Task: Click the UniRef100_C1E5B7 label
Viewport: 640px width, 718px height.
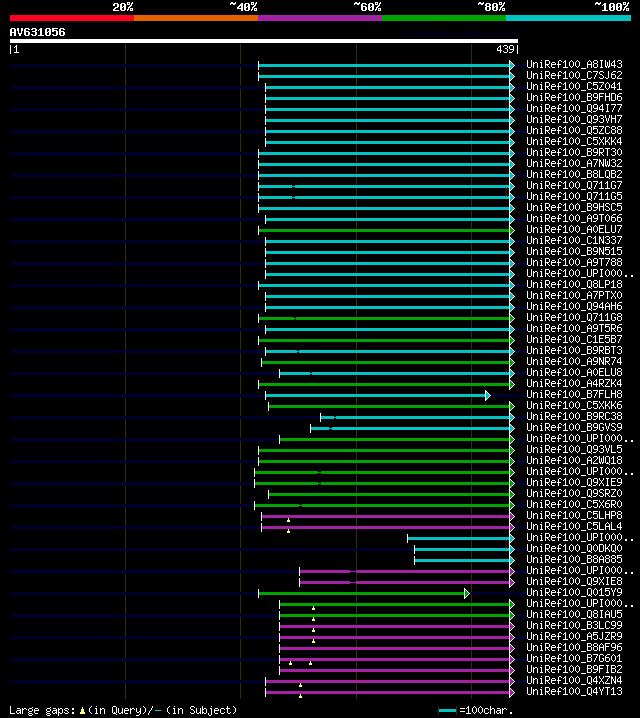Action: [x=574, y=339]
